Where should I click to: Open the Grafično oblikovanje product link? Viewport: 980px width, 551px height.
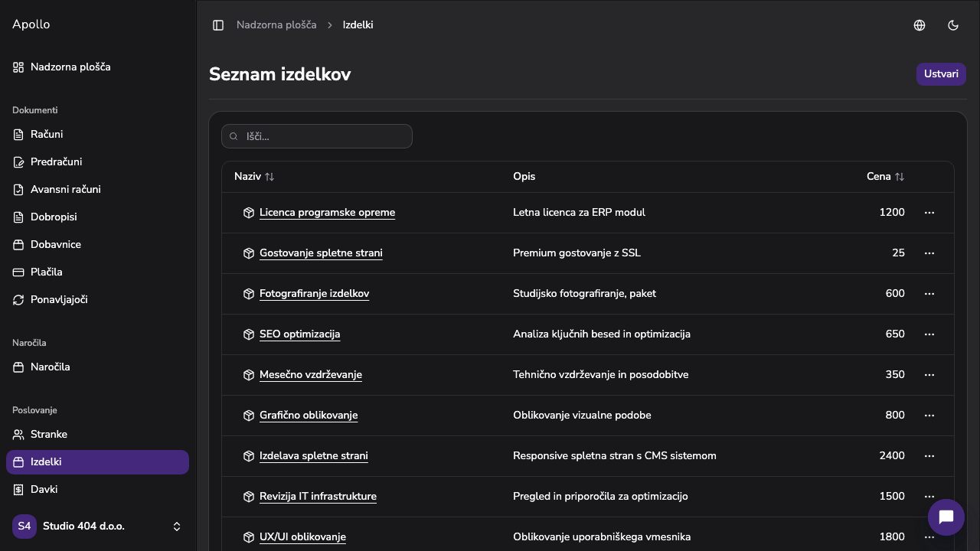pyautogui.click(x=309, y=416)
